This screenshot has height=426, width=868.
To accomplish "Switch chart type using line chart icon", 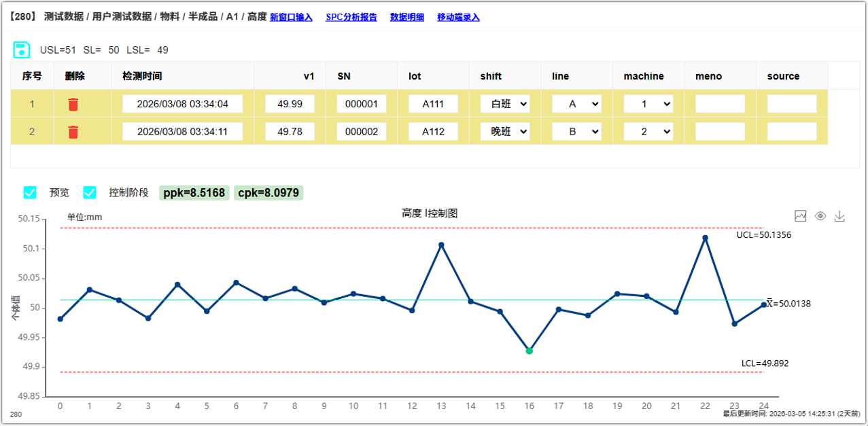I will [801, 216].
